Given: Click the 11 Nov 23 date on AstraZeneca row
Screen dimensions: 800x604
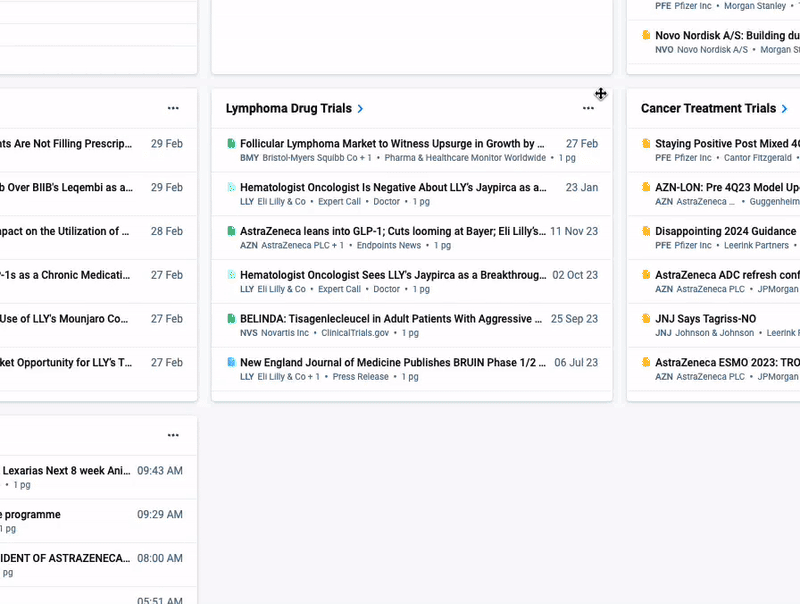Looking at the screenshot, I should (574, 231).
